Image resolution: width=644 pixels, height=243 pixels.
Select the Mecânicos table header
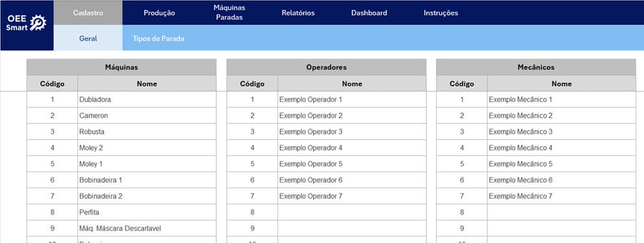click(x=536, y=67)
